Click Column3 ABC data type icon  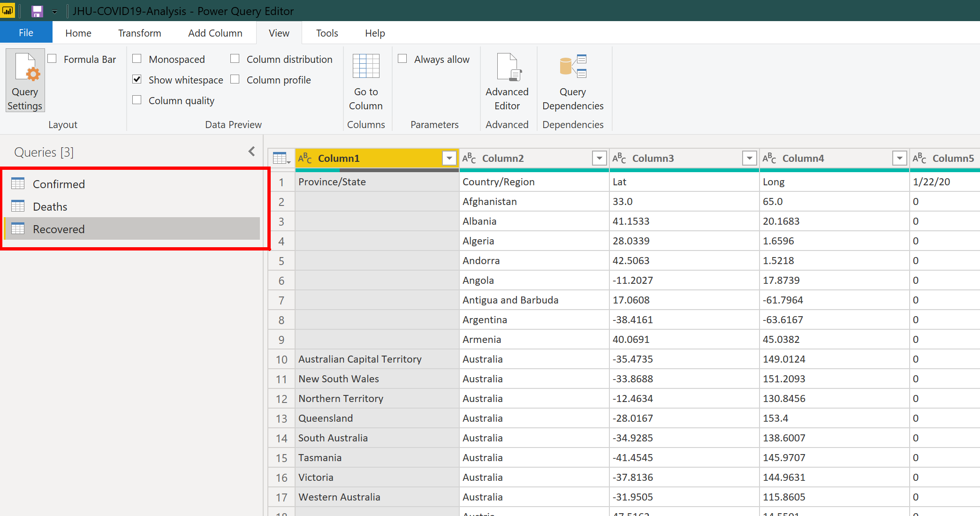(619, 159)
